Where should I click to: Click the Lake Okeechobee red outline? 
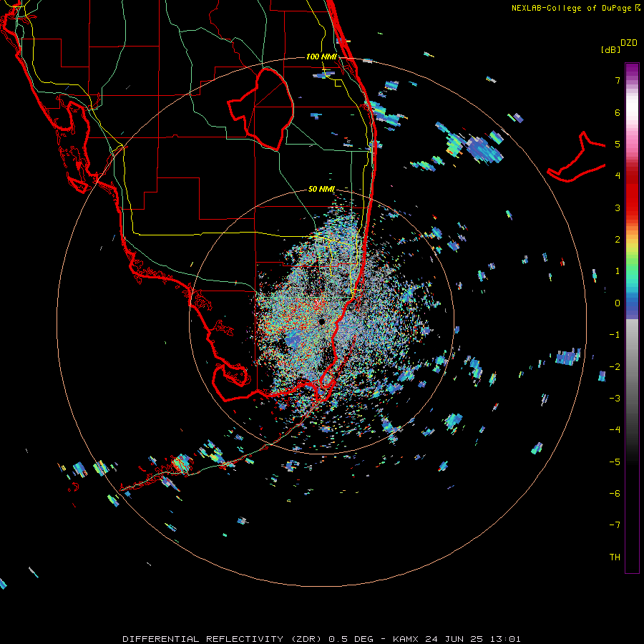pyautogui.click(x=261, y=109)
